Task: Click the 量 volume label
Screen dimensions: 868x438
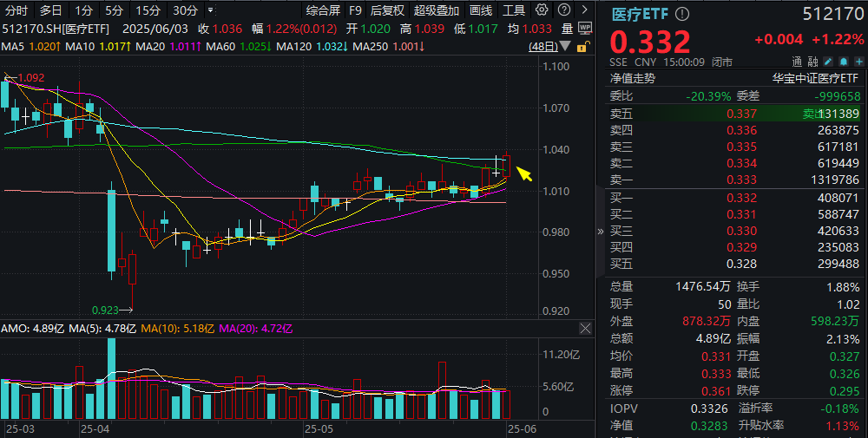Action: pos(567,29)
